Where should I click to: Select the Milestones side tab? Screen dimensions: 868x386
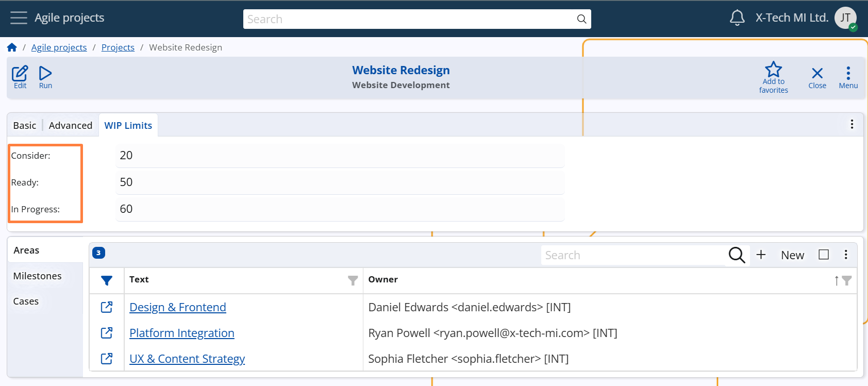point(38,276)
